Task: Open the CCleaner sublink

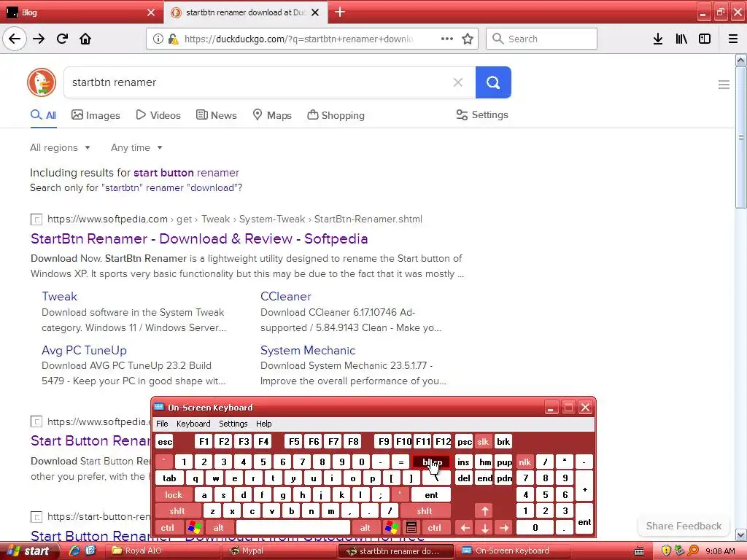Action: pos(286,296)
